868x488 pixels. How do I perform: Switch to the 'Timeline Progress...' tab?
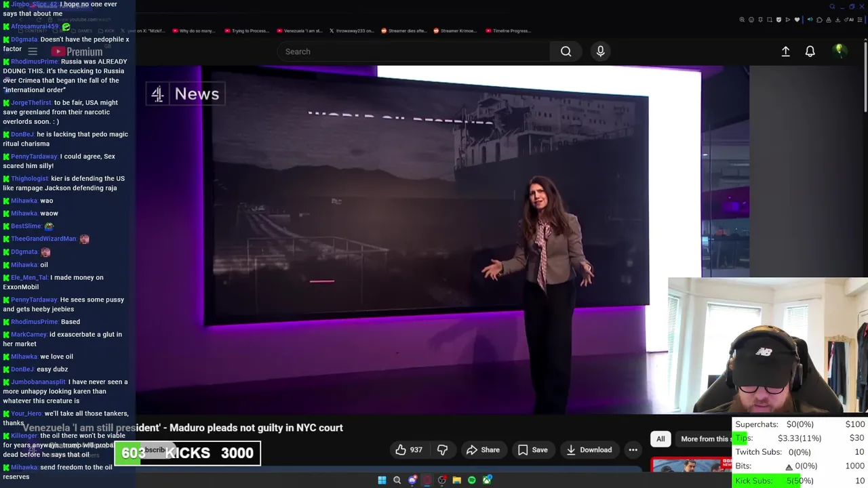[509, 30]
